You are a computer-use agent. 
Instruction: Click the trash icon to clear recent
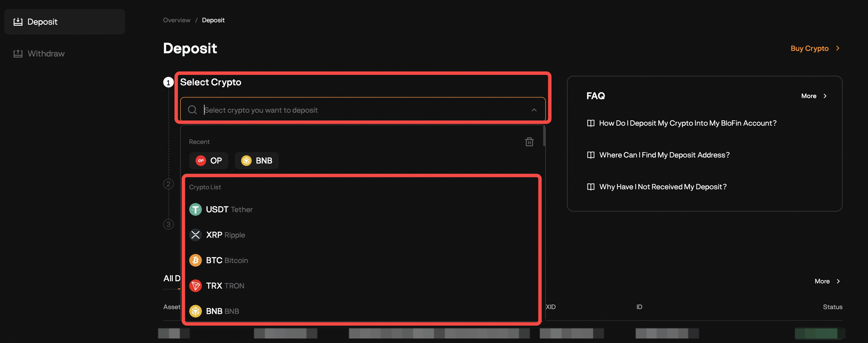(529, 142)
